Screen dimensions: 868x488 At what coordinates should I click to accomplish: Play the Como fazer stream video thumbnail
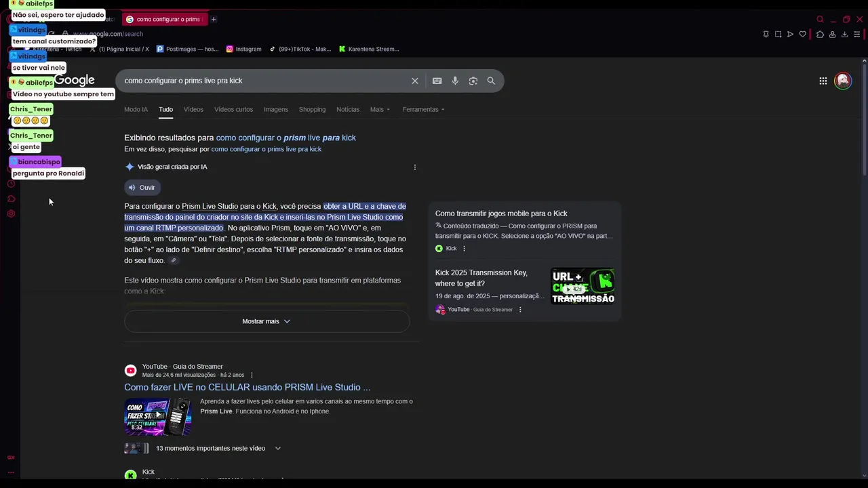(157, 417)
